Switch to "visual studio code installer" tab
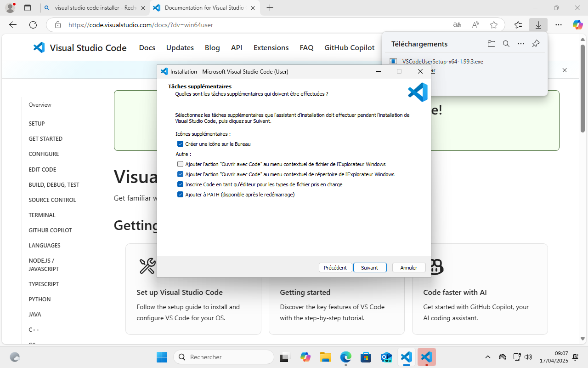The width and height of the screenshot is (588, 368). pos(95,8)
